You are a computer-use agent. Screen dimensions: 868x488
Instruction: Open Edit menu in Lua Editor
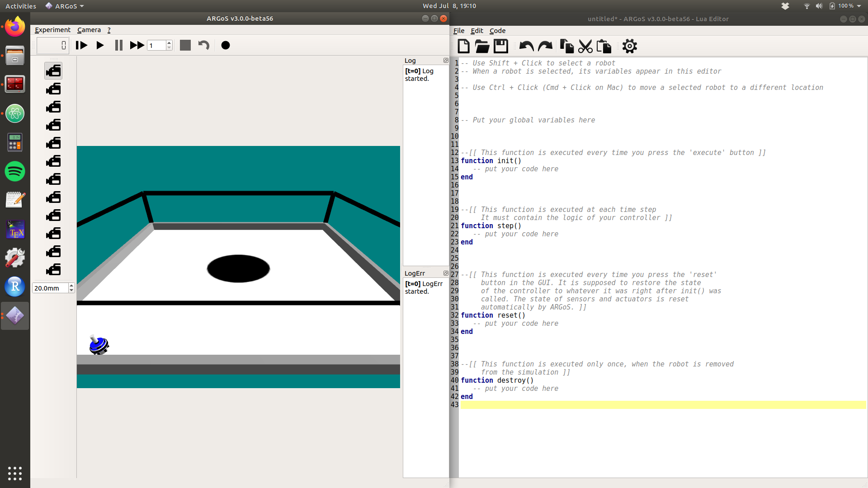tap(477, 31)
